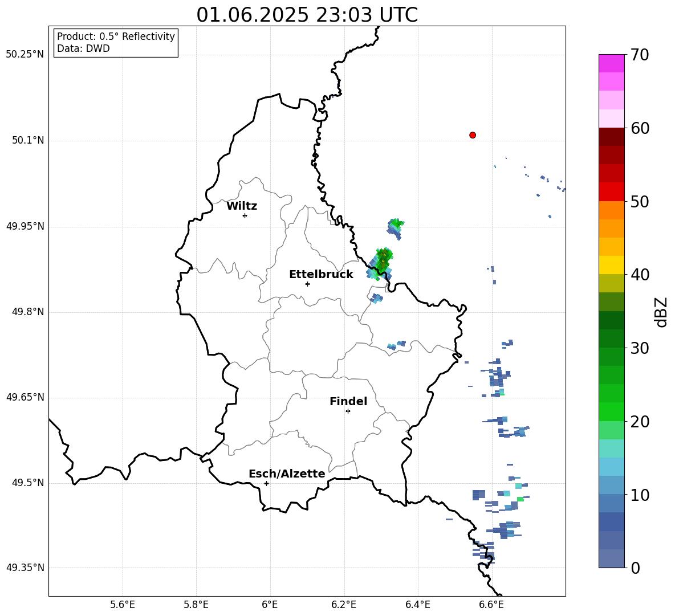Click the 6°E longitude label
675x616 pixels.
point(270,605)
